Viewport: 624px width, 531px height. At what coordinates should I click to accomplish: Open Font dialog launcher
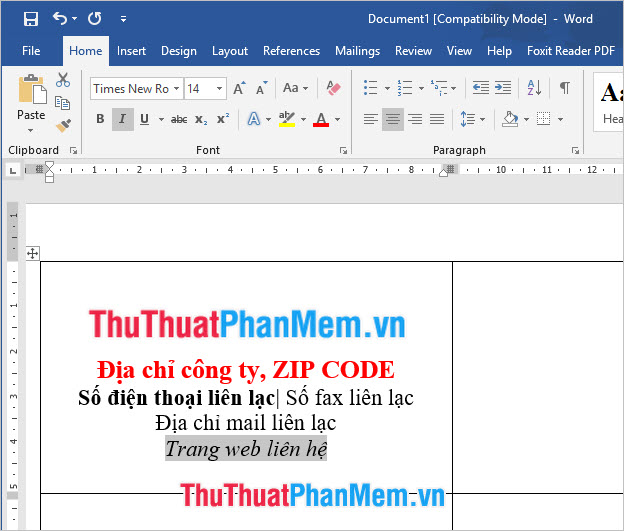click(x=343, y=150)
